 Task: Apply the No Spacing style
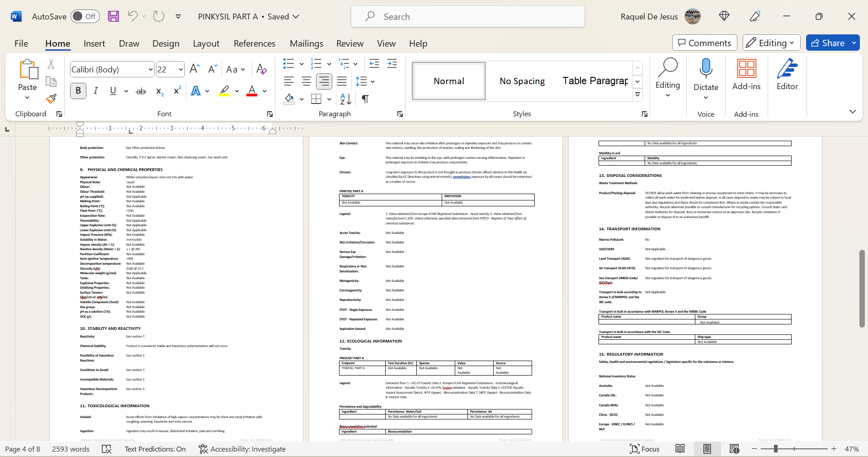[522, 81]
